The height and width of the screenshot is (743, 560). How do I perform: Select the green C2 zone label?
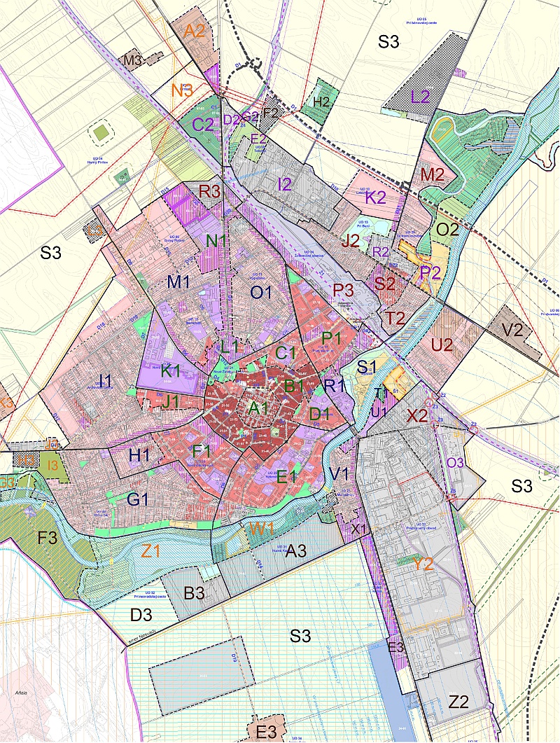pyautogui.click(x=203, y=125)
